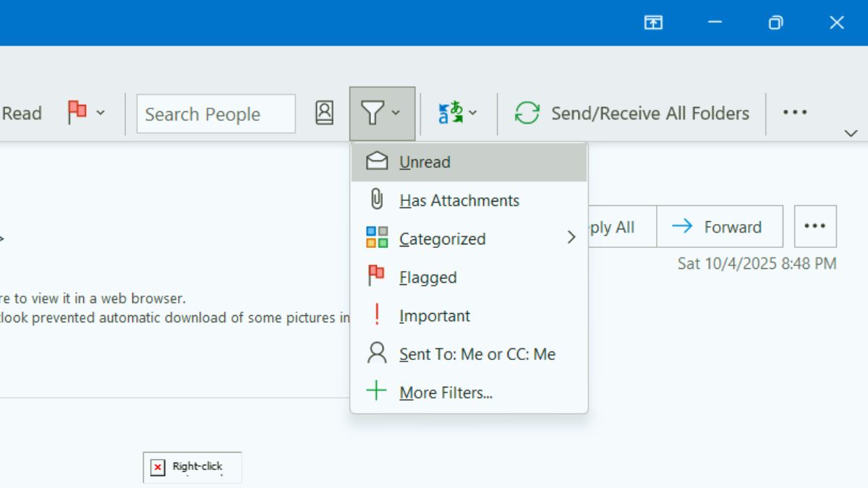The image size is (868, 488).
Task: Click the red Follow Up flag icon
Action: coord(77,113)
